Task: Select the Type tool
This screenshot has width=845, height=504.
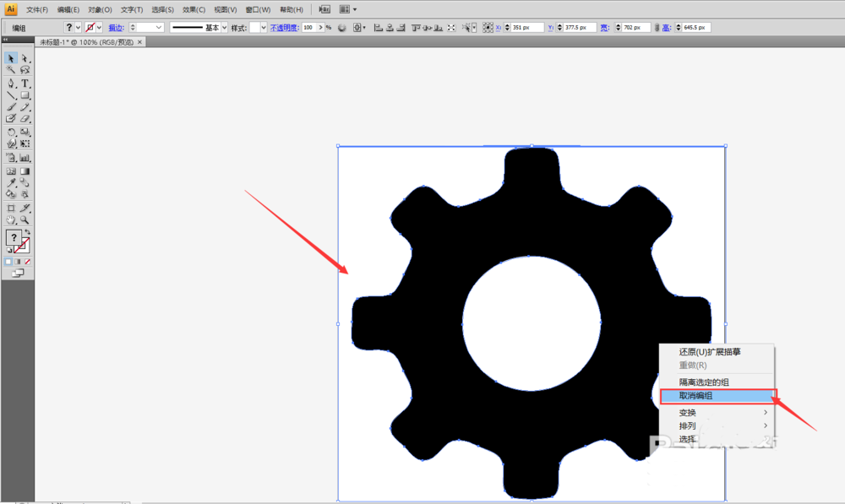Action: coord(25,84)
